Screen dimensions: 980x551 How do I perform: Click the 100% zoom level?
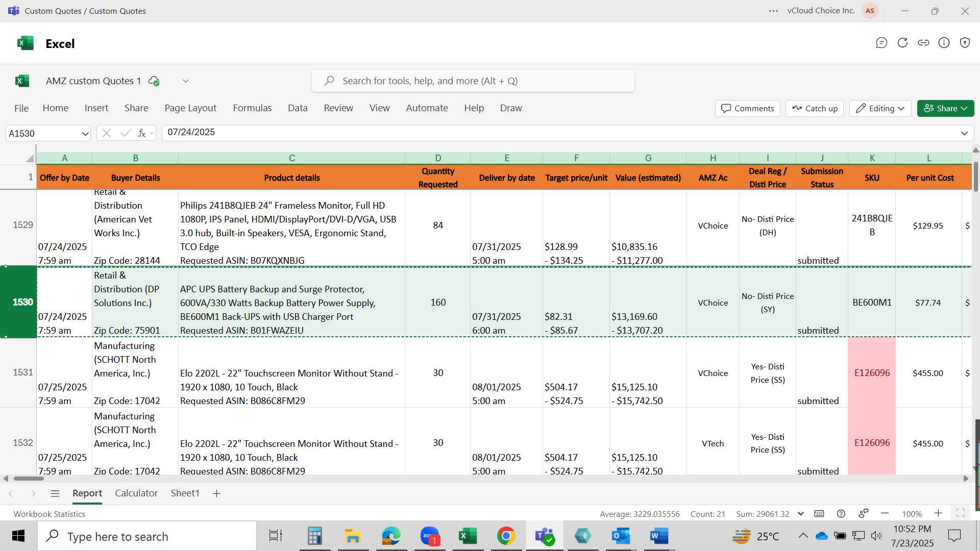(x=912, y=514)
